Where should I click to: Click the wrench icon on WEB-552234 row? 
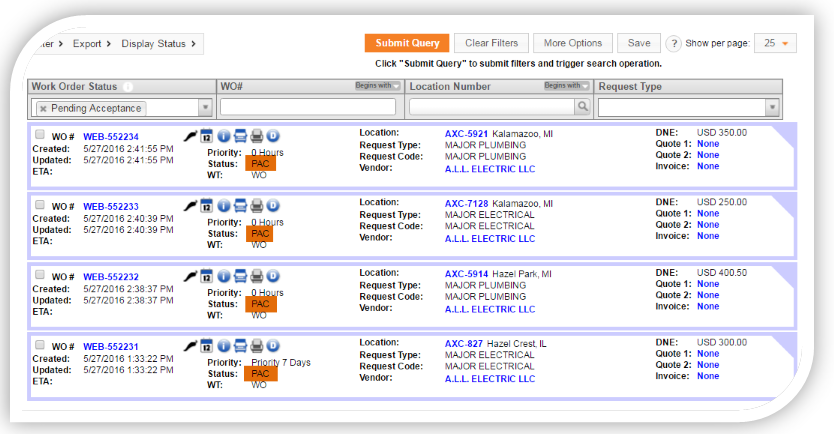pyautogui.click(x=190, y=135)
